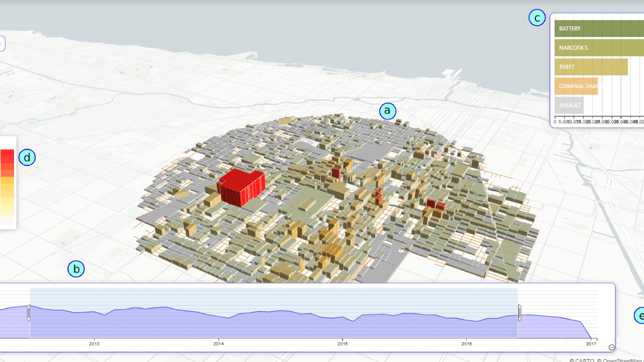Click the circled 'd' annotation marker
The height and width of the screenshot is (362, 644).
pyautogui.click(x=27, y=158)
